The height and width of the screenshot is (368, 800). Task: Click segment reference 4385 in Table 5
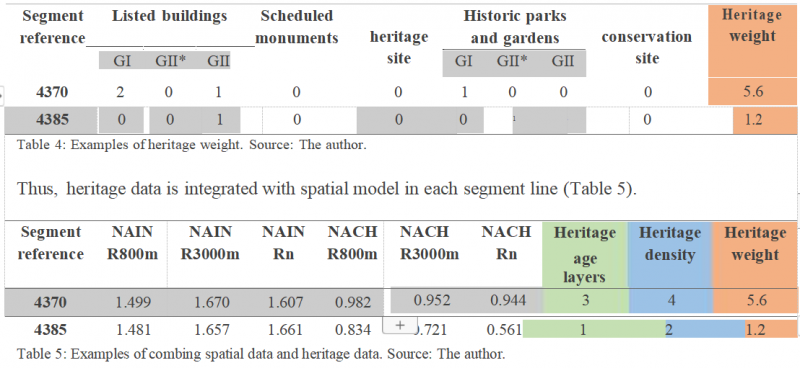(x=50, y=330)
